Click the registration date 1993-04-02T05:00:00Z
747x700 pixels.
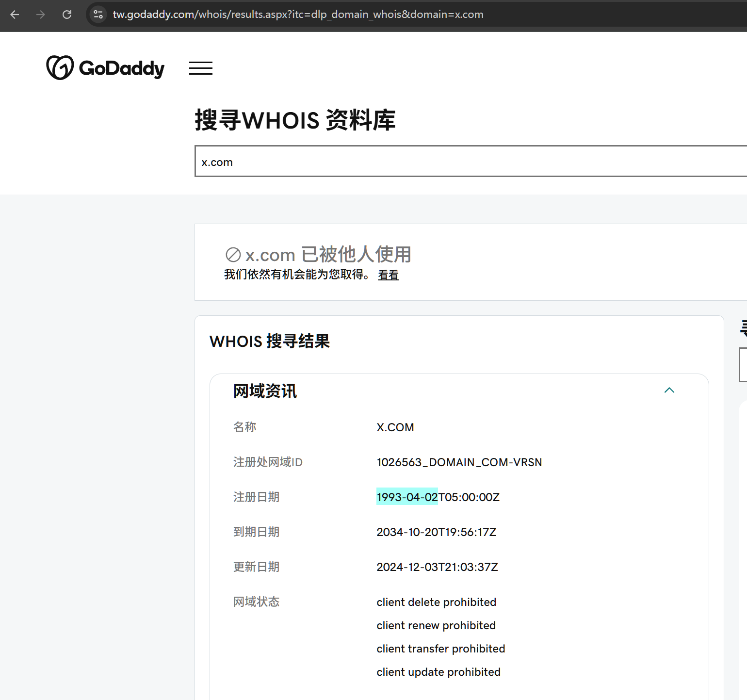pos(438,497)
